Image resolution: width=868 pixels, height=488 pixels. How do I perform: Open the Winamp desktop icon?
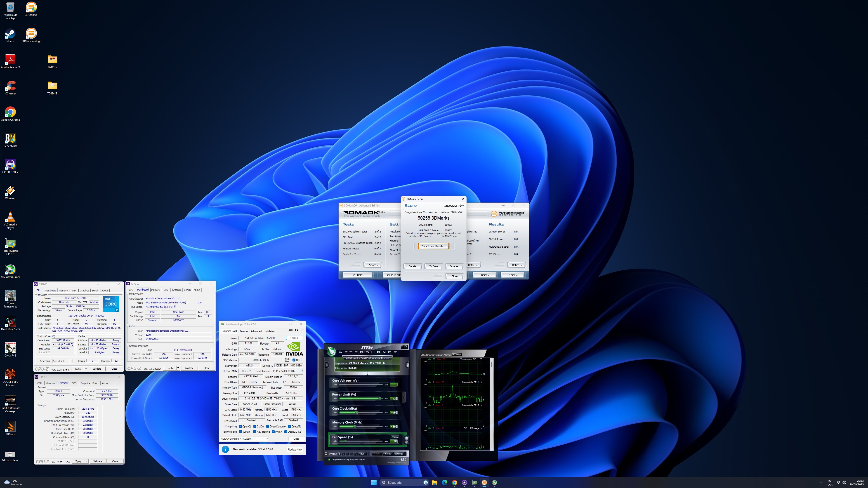pyautogui.click(x=10, y=193)
